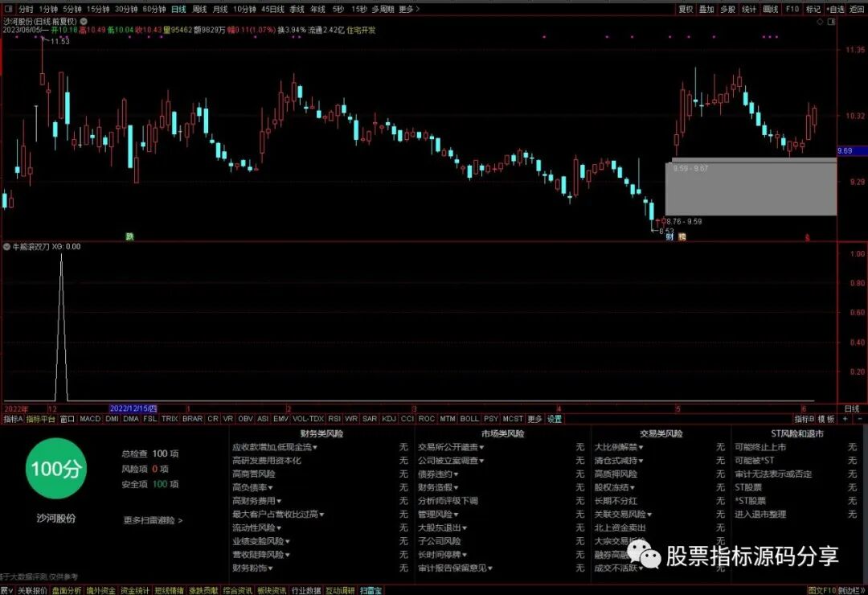Click the 2022/12/15 date marker on timeline

pos(133,408)
